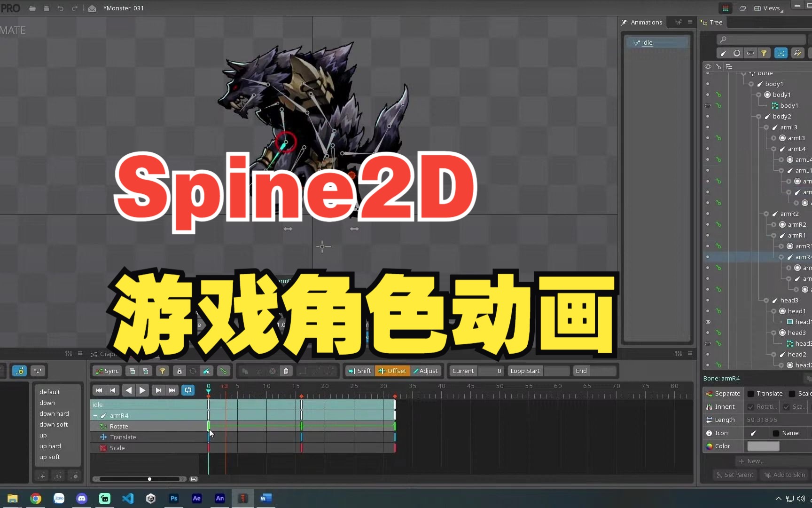
Task: Toggle slot filter circle in Tree toolbar
Action: 737,53
